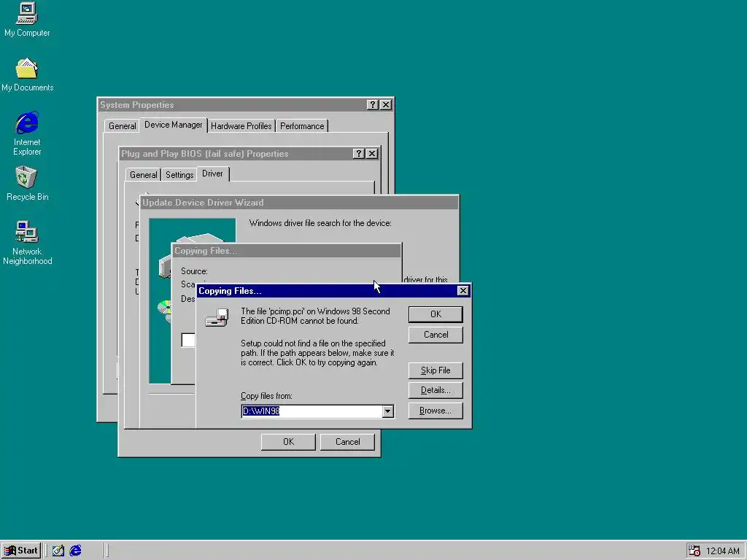This screenshot has width=747, height=560.
Task: Close the Plug and Play BIOS Properties window
Action: click(372, 154)
